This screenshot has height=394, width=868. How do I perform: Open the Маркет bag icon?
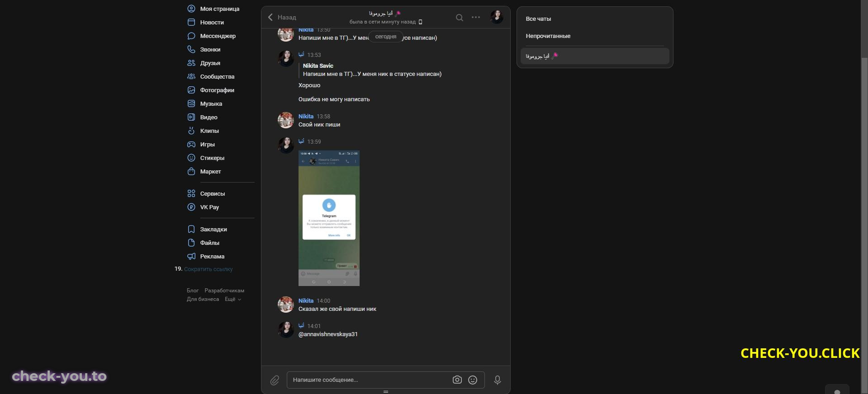point(191,171)
